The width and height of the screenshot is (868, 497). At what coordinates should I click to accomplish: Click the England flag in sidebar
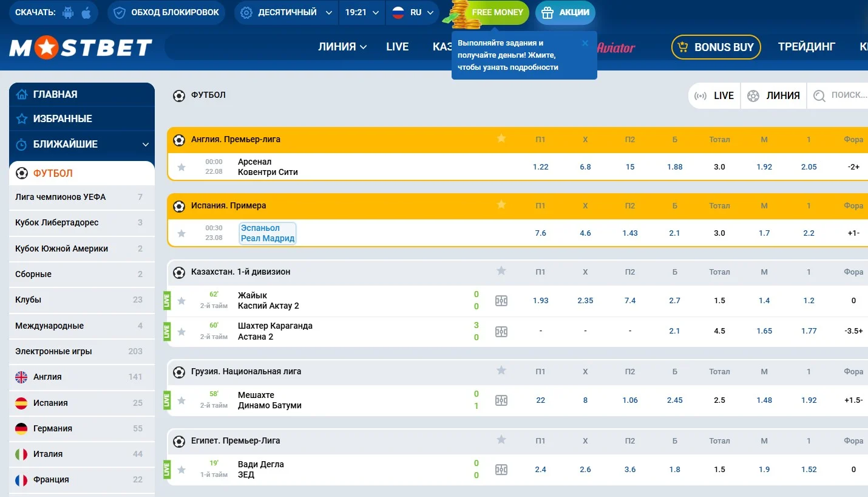tap(21, 377)
